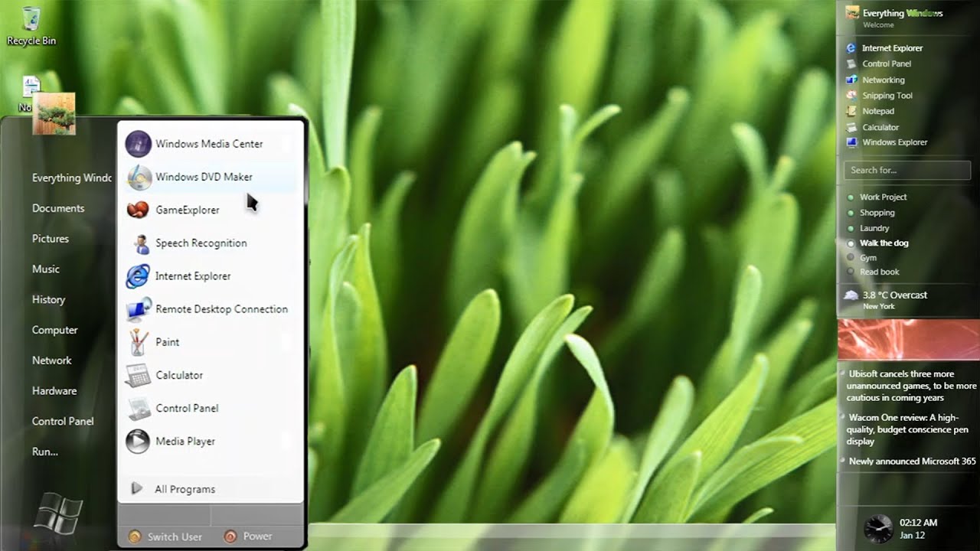
Task: Click the Switch User button
Action: click(165, 536)
